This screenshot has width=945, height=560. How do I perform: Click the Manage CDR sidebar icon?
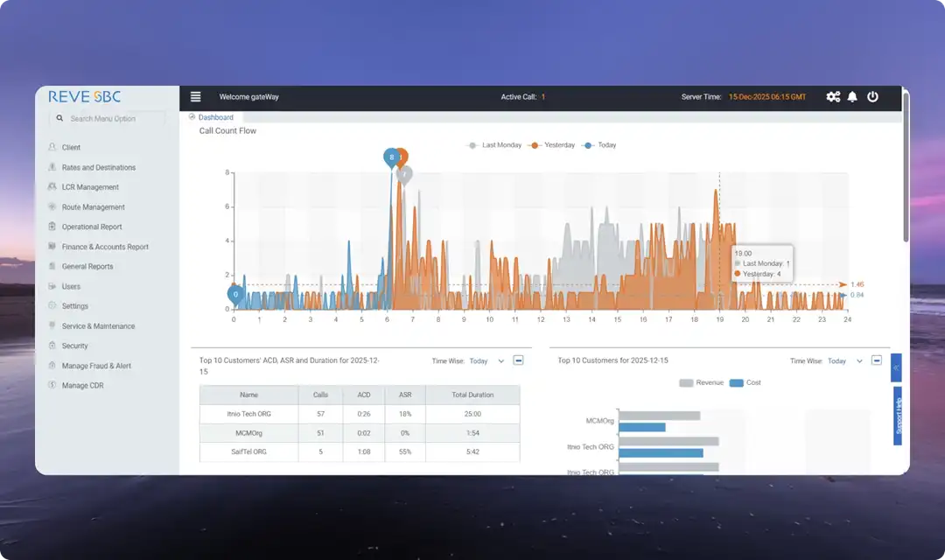[52, 386]
